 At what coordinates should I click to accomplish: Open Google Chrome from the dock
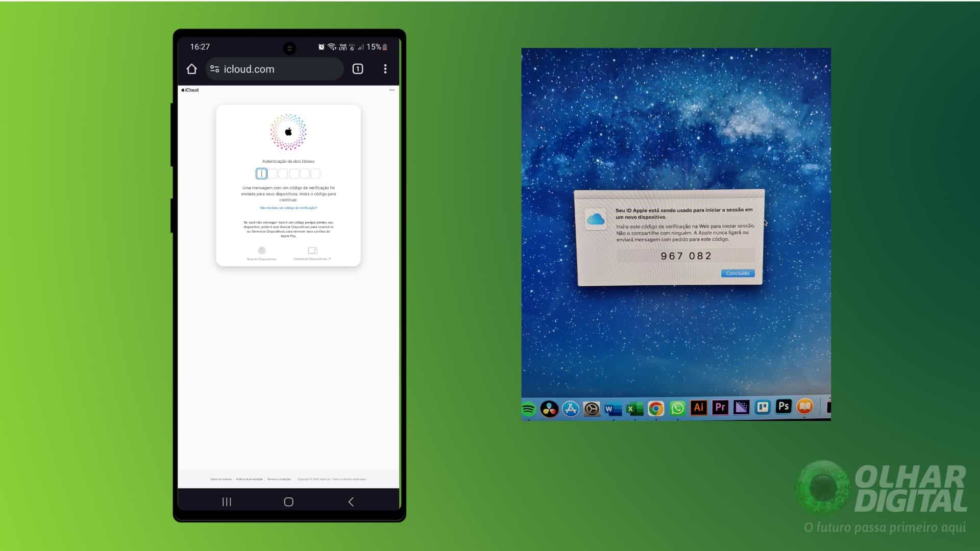coord(656,408)
